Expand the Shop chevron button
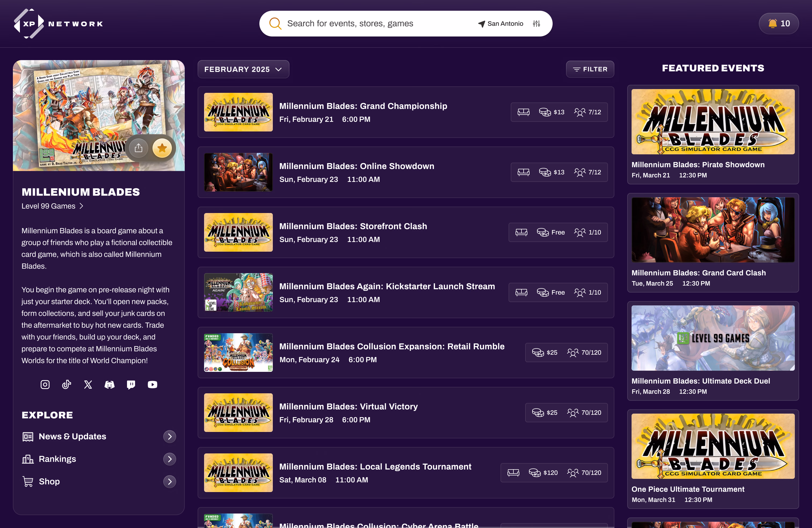Image resolution: width=812 pixels, height=528 pixels. pos(169,482)
